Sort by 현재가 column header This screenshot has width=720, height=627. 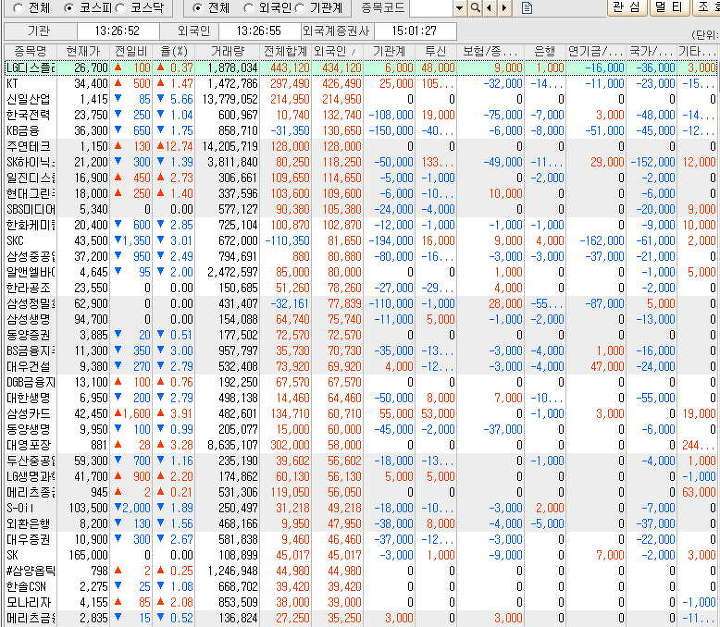tap(83, 51)
